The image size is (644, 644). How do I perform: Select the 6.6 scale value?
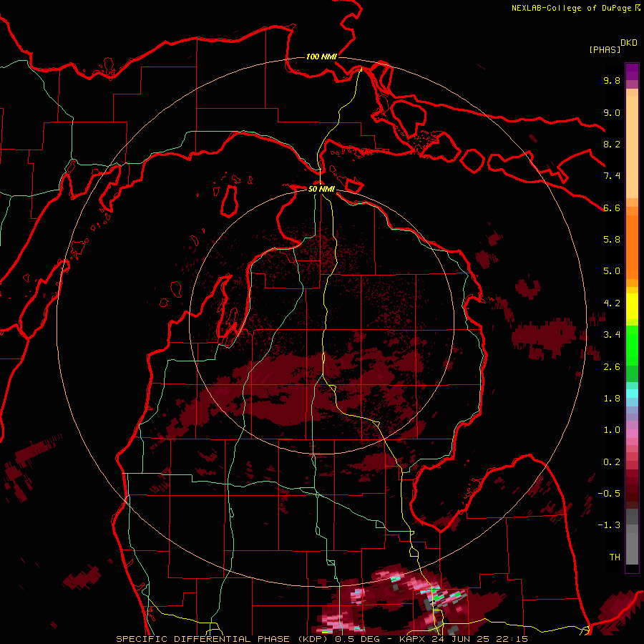(612, 208)
